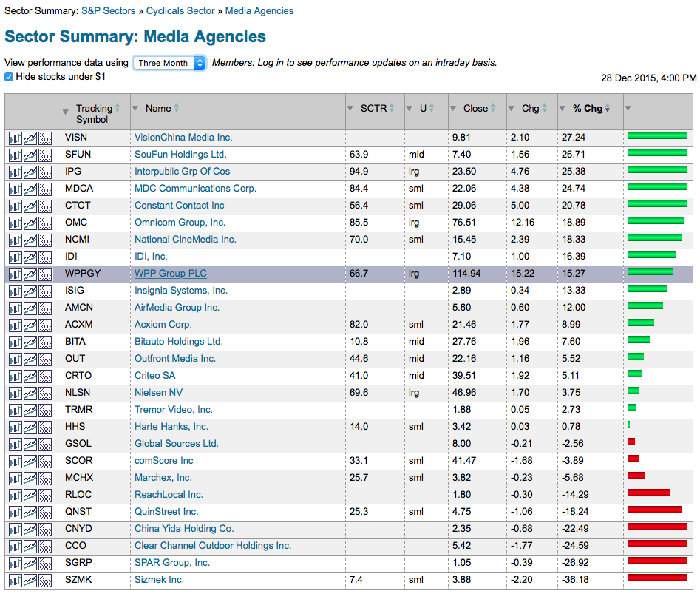
Task: Open the Sizmek Inc. company link
Action: coord(159,579)
